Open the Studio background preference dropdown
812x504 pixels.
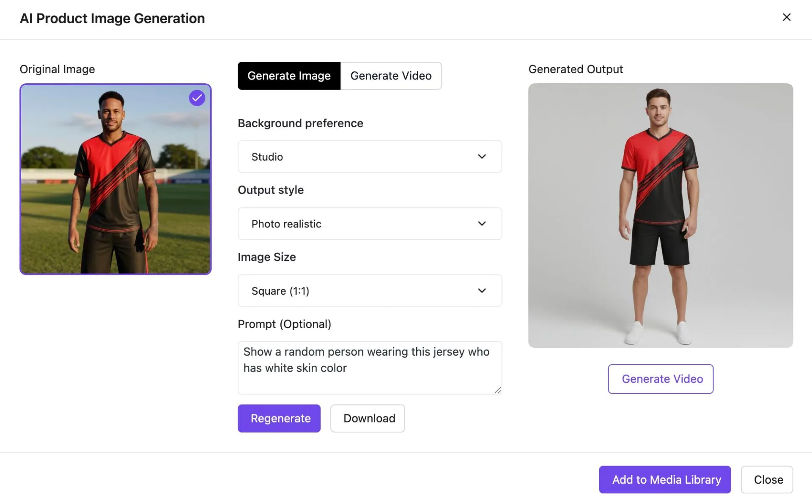pyautogui.click(x=370, y=156)
